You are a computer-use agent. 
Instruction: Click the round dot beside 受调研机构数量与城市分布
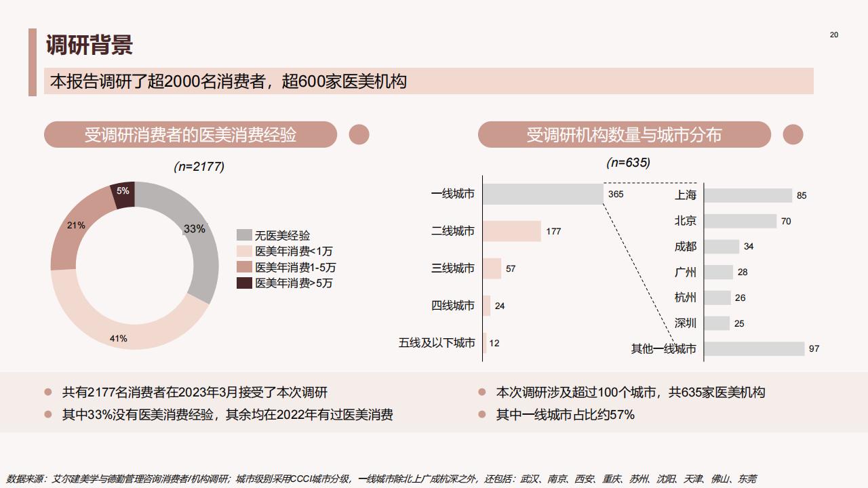[793, 135]
